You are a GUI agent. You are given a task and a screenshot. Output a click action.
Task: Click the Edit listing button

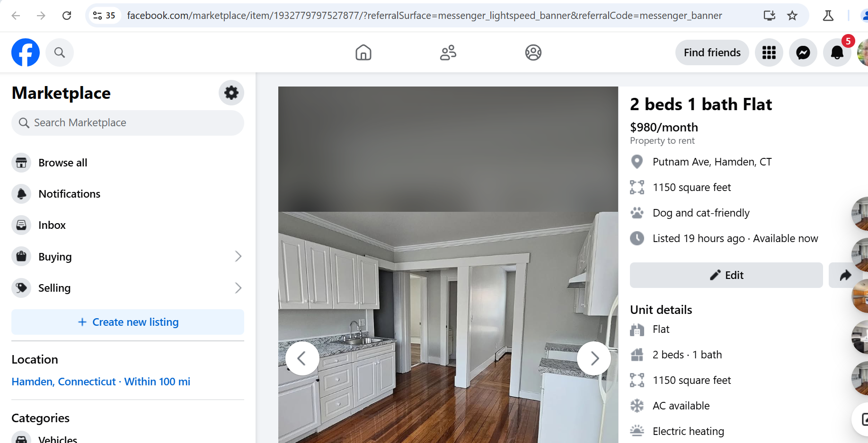(x=726, y=275)
